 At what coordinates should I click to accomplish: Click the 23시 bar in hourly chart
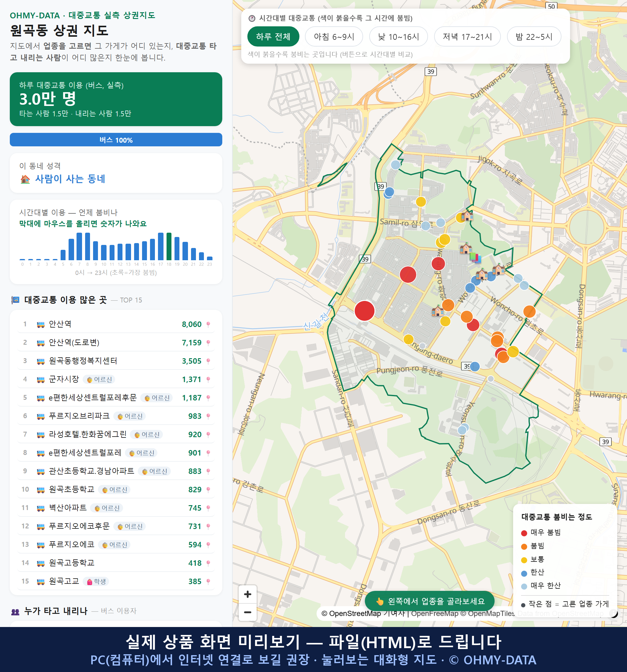210,258
